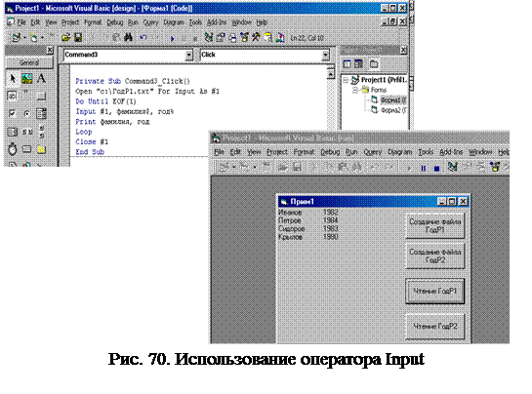The height and width of the screenshot is (394, 532).
Task: Open the Object Browser toolbar icon
Action: click(x=244, y=37)
